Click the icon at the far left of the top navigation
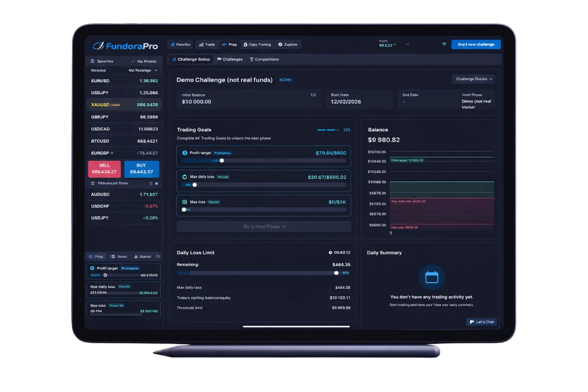 173,45
